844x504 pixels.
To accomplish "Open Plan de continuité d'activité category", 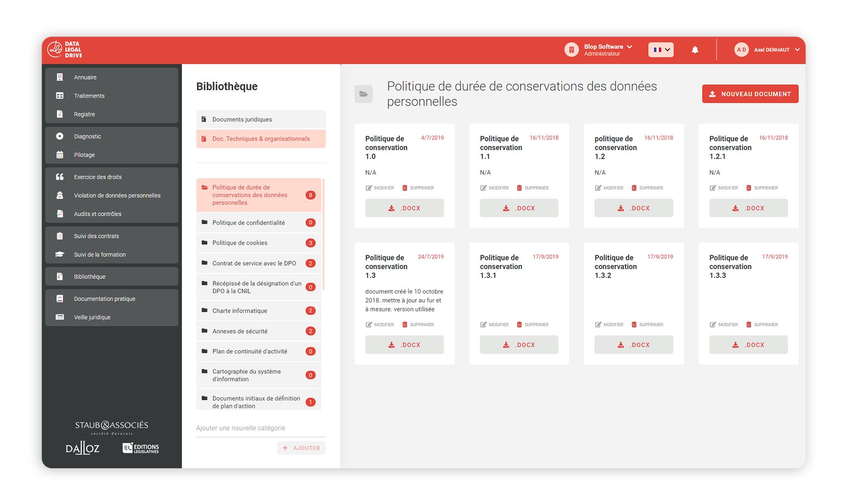I will (x=258, y=351).
